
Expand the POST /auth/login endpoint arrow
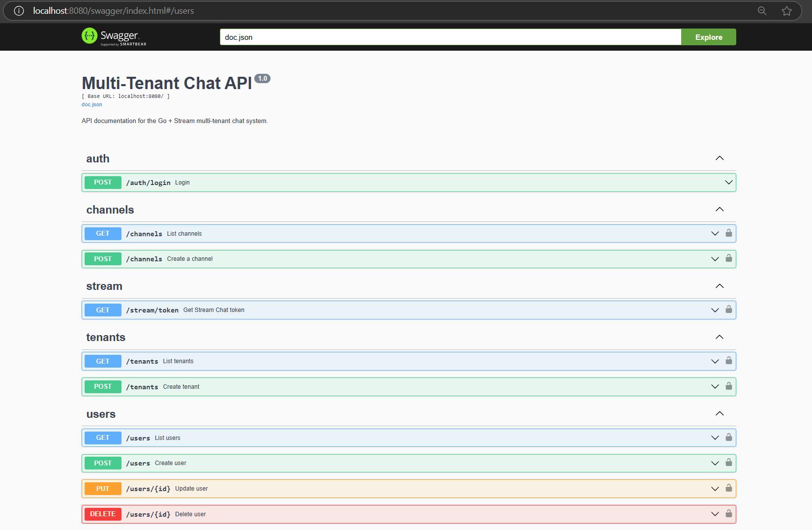[728, 183]
